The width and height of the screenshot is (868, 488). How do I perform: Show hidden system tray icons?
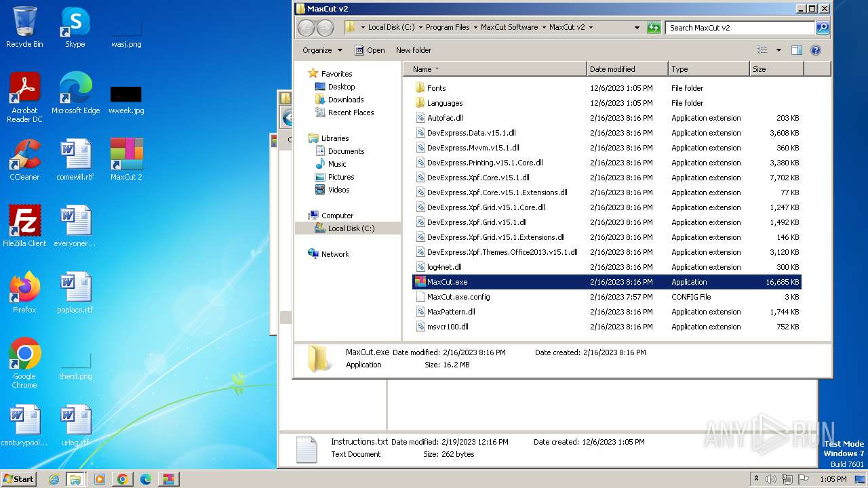[x=756, y=479]
